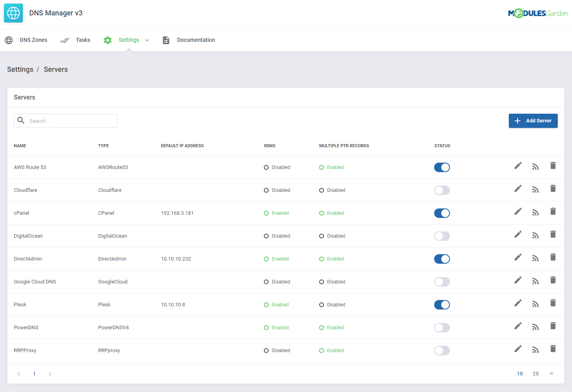Click the PowerDNSV4 type cell
The image size is (572, 392).
coord(113,328)
